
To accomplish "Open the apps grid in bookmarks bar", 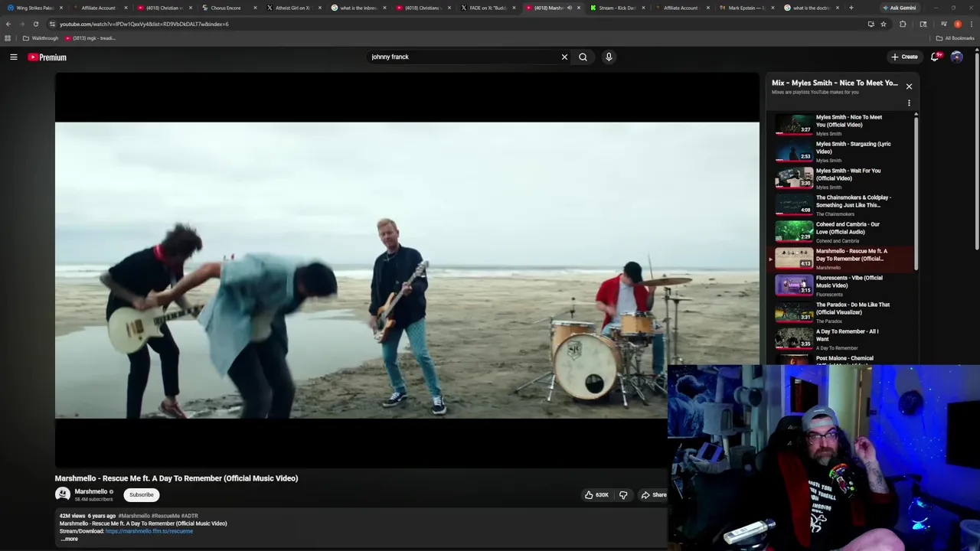I will point(8,38).
